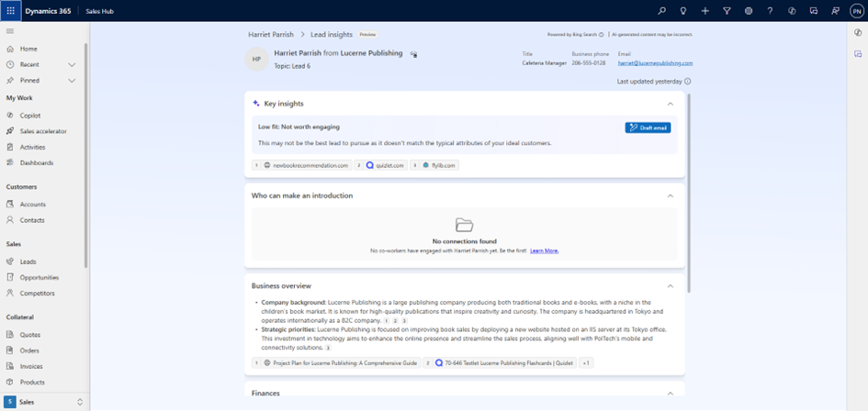
Task: Show the +1 additional citations
Action: click(586, 363)
